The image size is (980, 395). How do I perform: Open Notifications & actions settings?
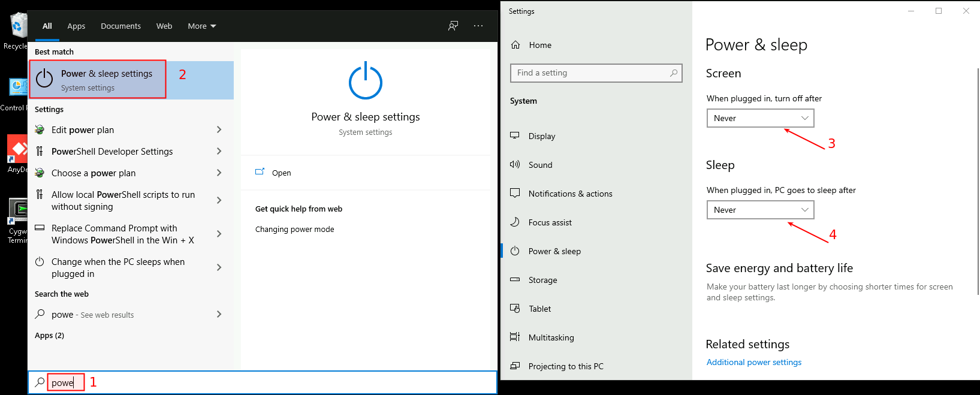[570, 194]
